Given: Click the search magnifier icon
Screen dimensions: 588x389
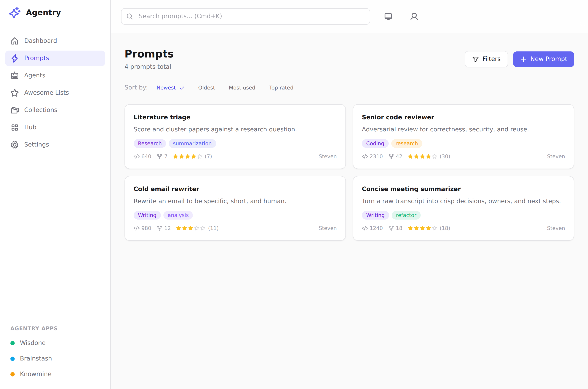Looking at the screenshot, I should pos(129,16).
